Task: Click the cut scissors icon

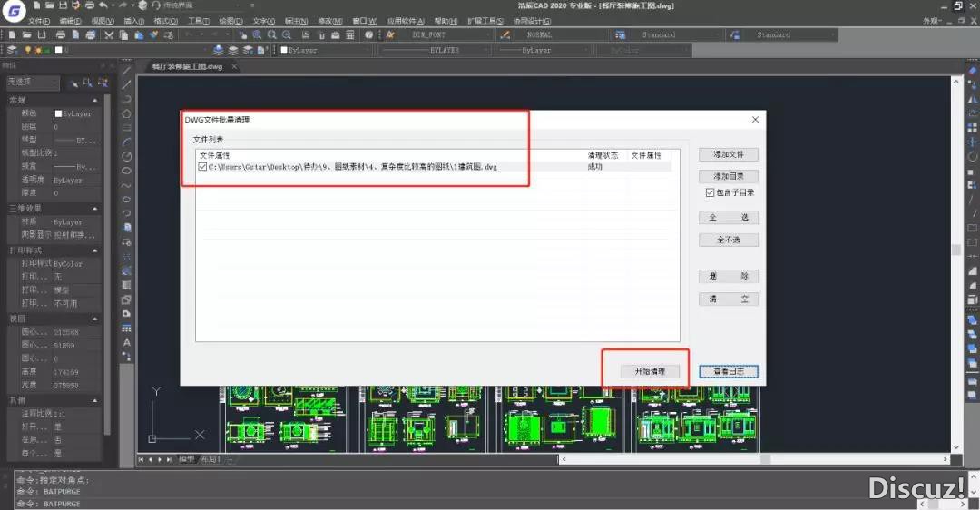Action: [x=109, y=35]
